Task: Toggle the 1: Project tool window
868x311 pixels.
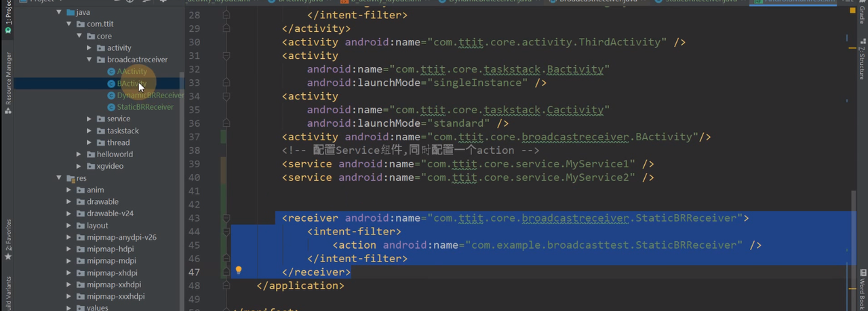Action: [x=8, y=16]
